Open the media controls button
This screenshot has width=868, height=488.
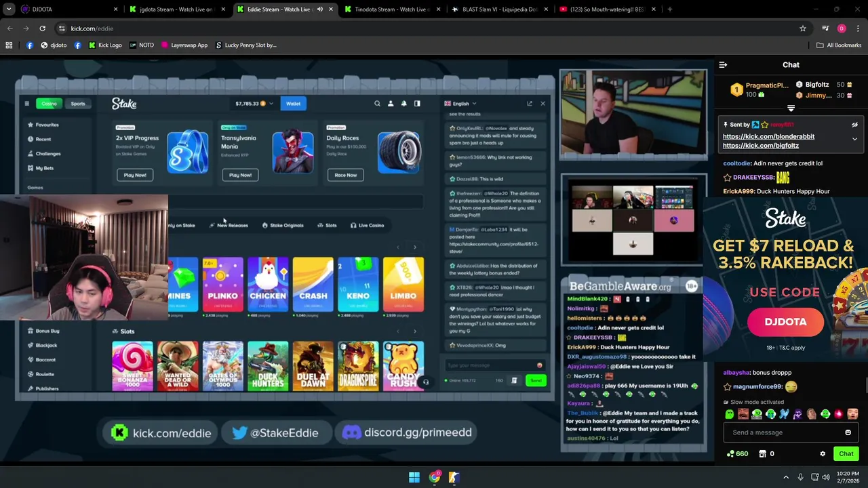[x=825, y=28]
